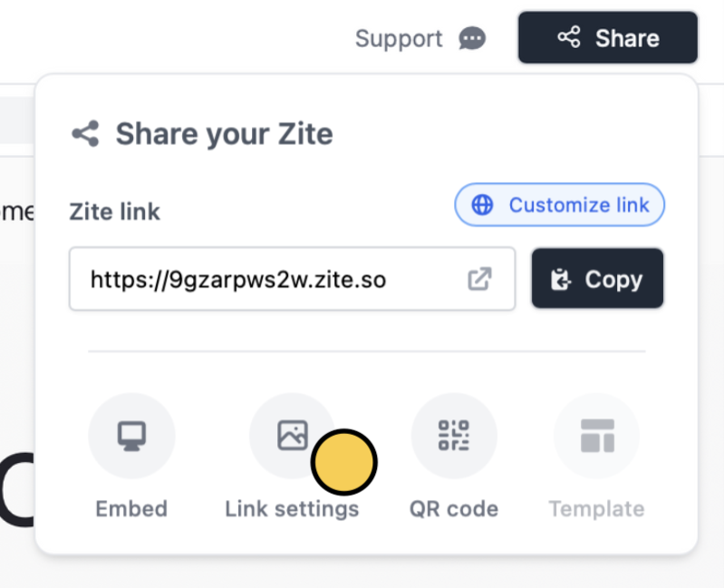Click the share icon beside 'Share your Zite'
Viewport: 724px width, 588px height.
[x=86, y=134]
